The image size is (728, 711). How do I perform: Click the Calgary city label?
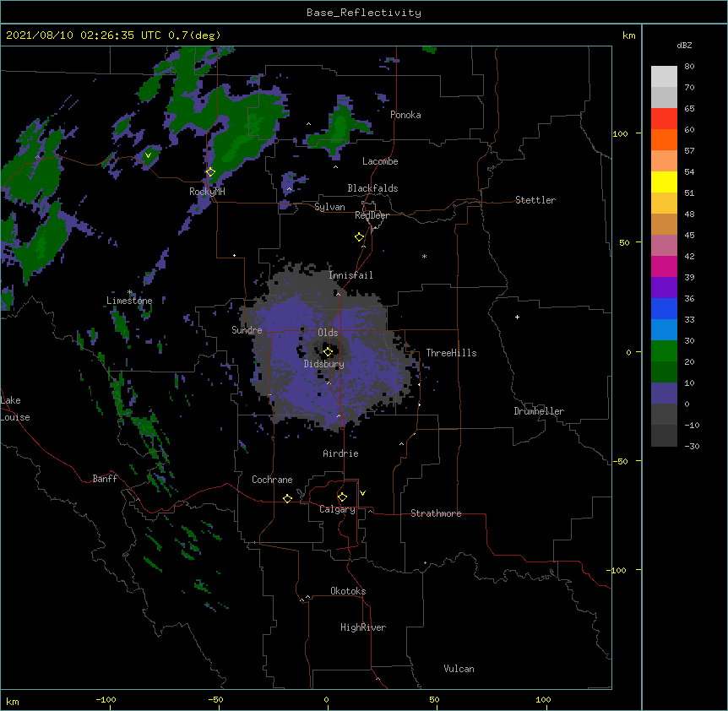(337, 509)
